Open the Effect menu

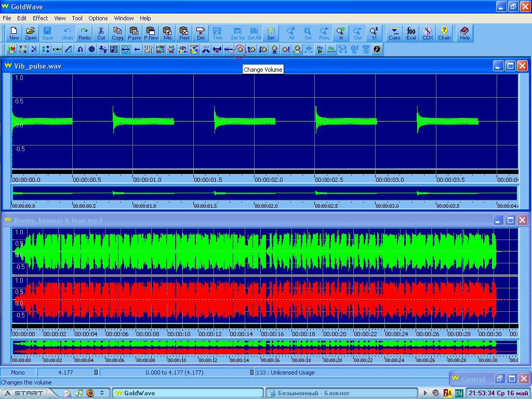pos(40,18)
